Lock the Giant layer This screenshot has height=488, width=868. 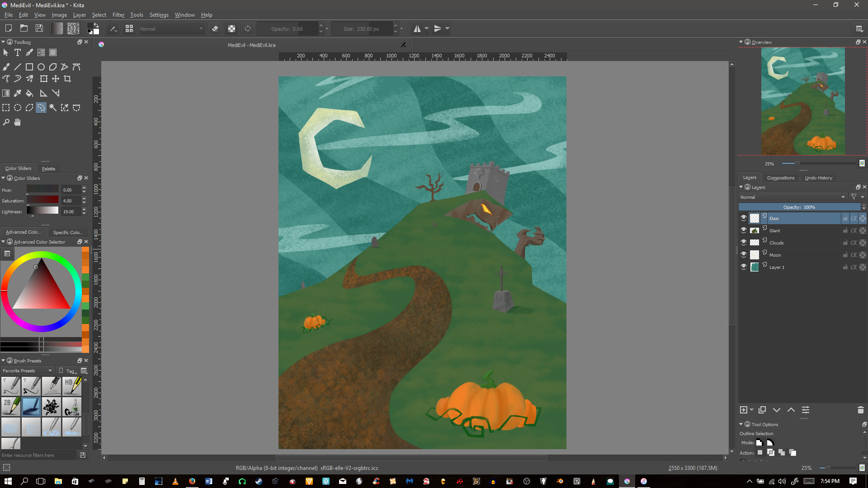click(x=844, y=230)
